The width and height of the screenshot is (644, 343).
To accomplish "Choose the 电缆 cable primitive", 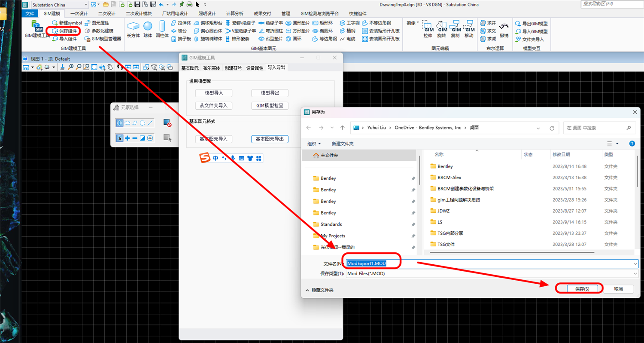I will tap(347, 39).
